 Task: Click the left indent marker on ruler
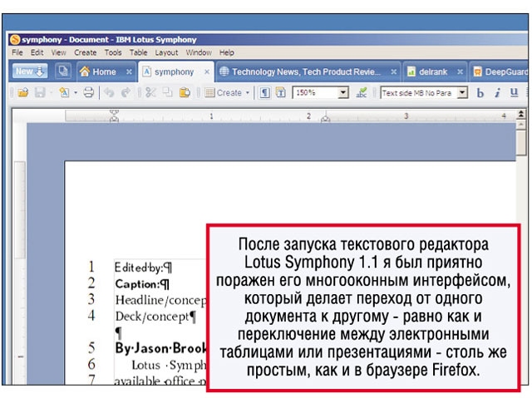115,115
